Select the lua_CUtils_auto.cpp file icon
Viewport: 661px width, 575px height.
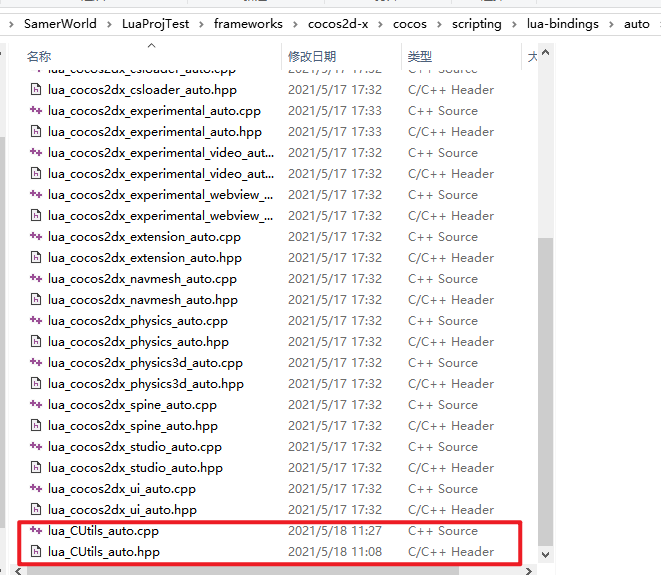(36, 531)
